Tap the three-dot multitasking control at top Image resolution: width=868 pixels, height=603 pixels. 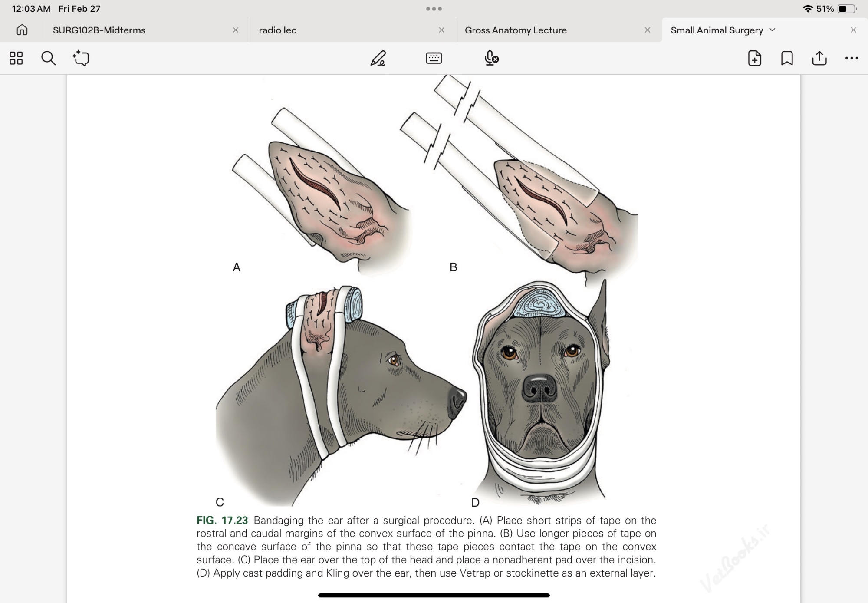point(434,9)
